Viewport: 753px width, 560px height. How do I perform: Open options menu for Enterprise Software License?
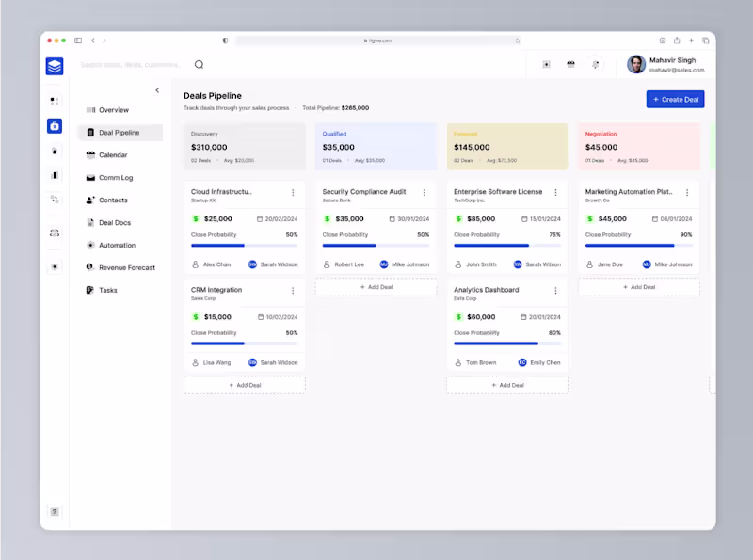(x=555, y=193)
